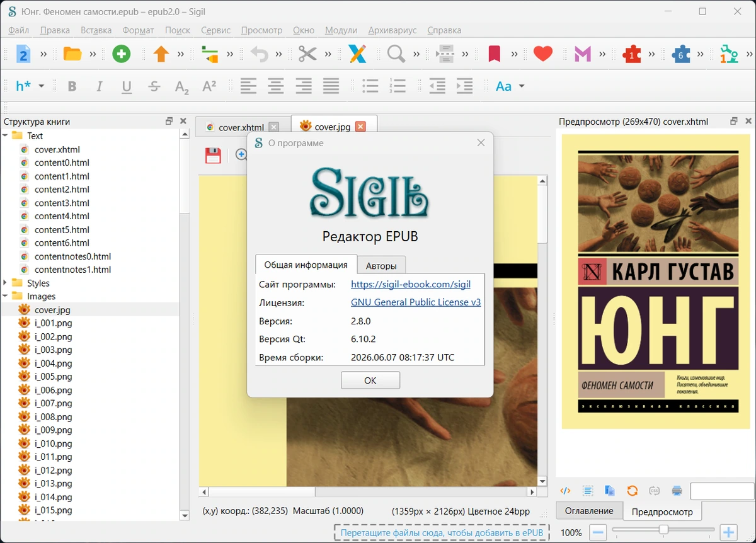Viewport: 756px width, 543px height.
Task: Close the cover.jpg tab
Action: pos(360,127)
